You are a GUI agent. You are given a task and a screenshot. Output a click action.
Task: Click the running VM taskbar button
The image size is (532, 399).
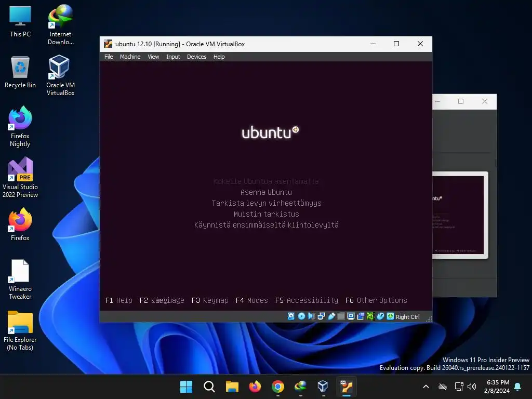pos(347,387)
